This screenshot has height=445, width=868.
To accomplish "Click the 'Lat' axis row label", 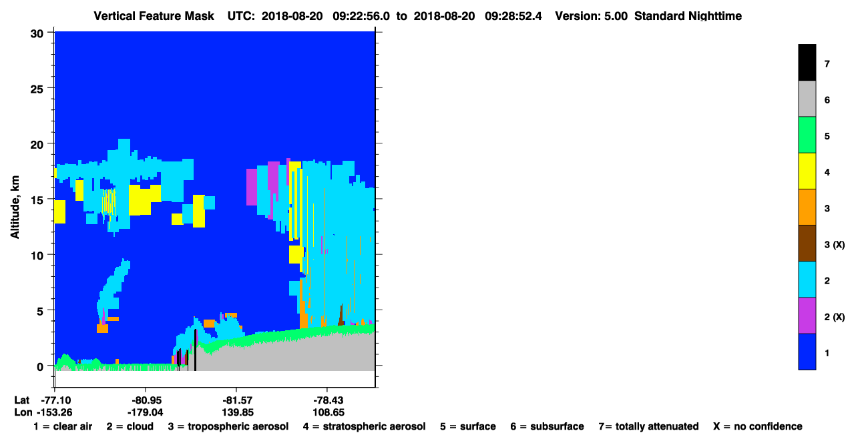I will coord(22,400).
